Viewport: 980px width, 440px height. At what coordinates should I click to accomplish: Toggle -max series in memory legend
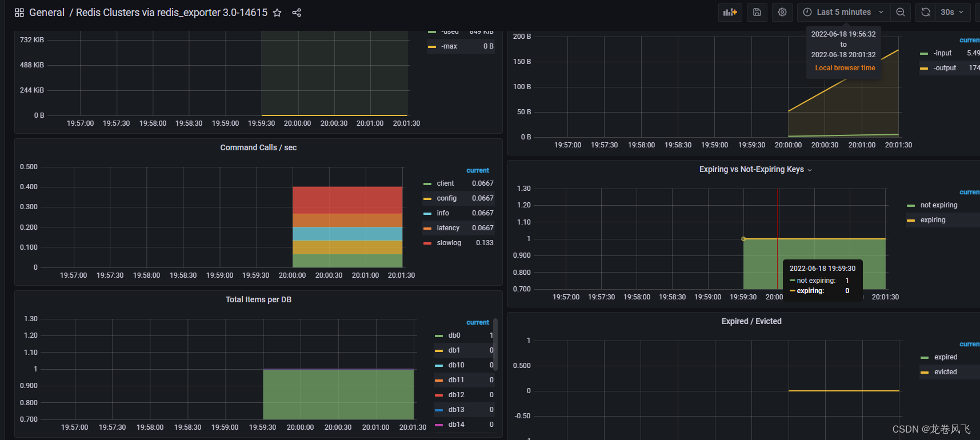point(449,46)
